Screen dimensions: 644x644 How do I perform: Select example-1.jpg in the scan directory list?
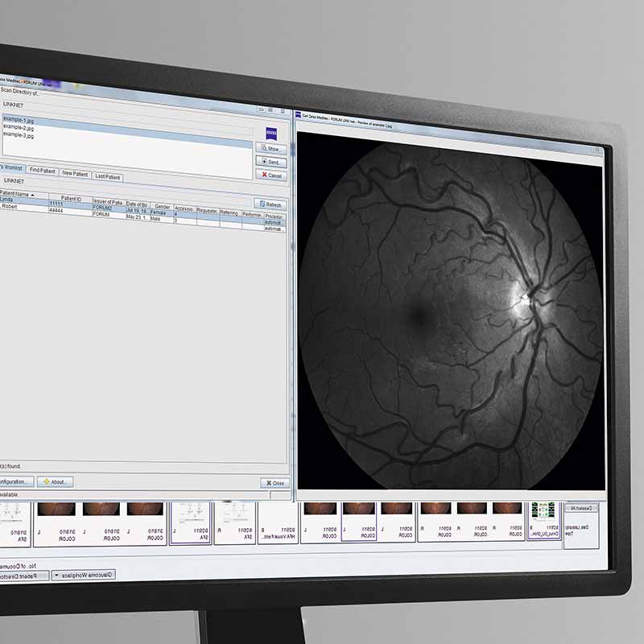pyautogui.click(x=19, y=120)
